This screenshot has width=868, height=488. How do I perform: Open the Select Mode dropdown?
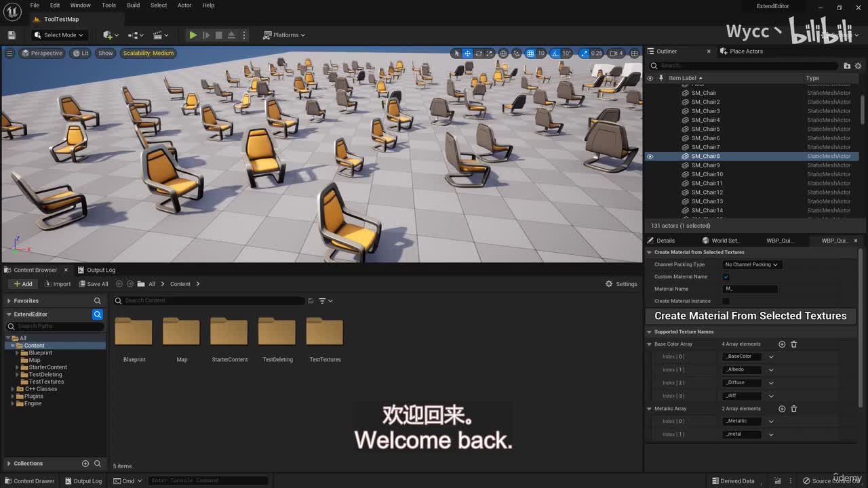coord(58,35)
